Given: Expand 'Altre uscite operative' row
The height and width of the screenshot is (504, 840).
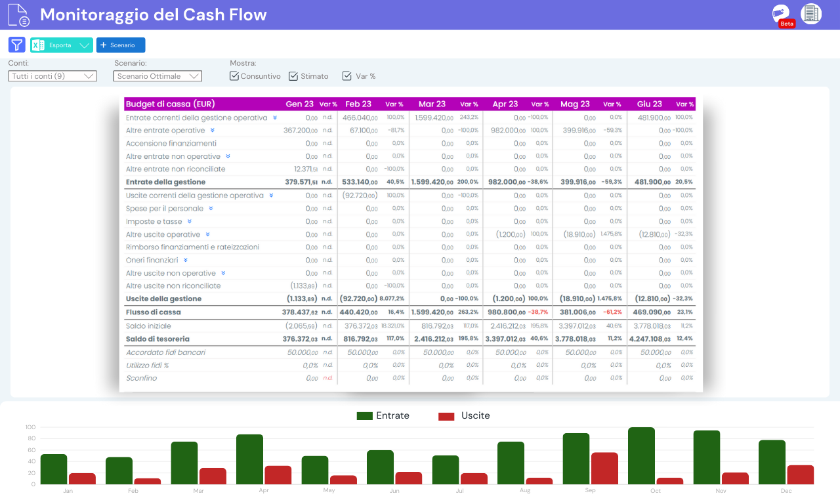Looking at the screenshot, I should click(207, 234).
